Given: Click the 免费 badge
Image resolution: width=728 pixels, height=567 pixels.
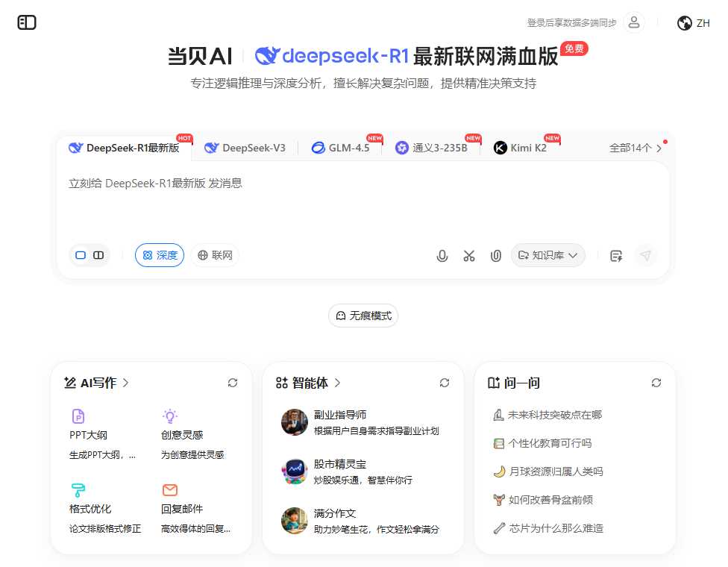Looking at the screenshot, I should tap(574, 48).
